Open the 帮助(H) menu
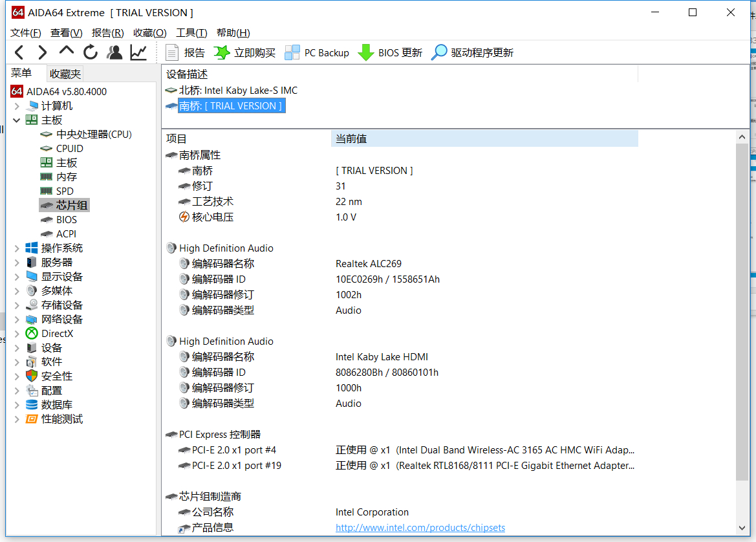Viewport: 756px width, 542px height. click(x=233, y=33)
